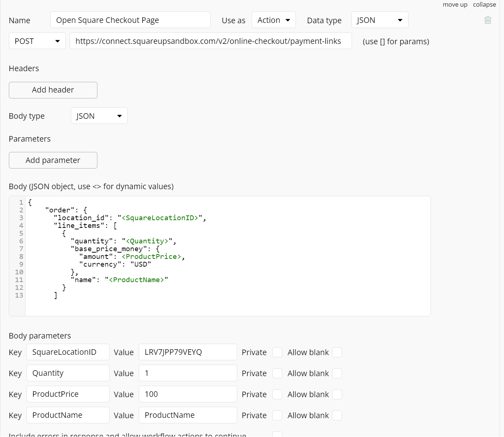Toggle Private checkbox for SquareLocationID

[x=277, y=352]
